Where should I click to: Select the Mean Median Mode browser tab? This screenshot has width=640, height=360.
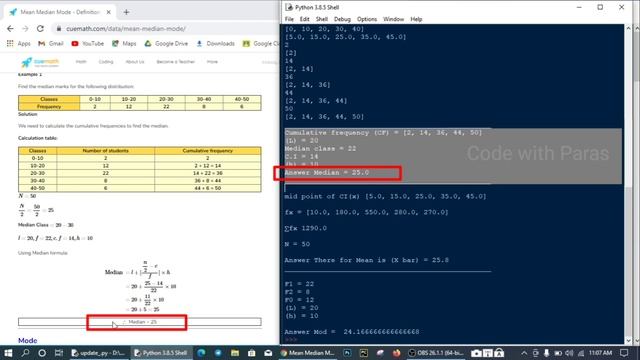pyautogui.click(x=60, y=12)
